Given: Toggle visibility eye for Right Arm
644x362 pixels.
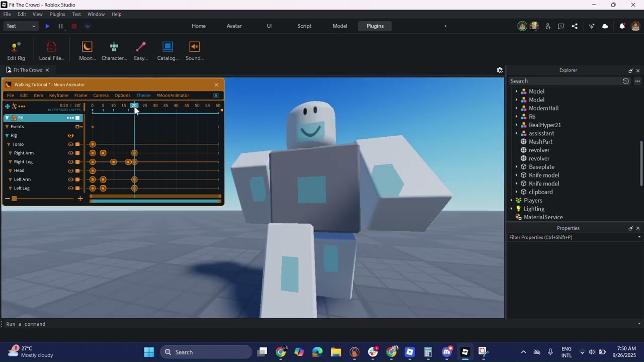Looking at the screenshot, I should click(x=70, y=153).
